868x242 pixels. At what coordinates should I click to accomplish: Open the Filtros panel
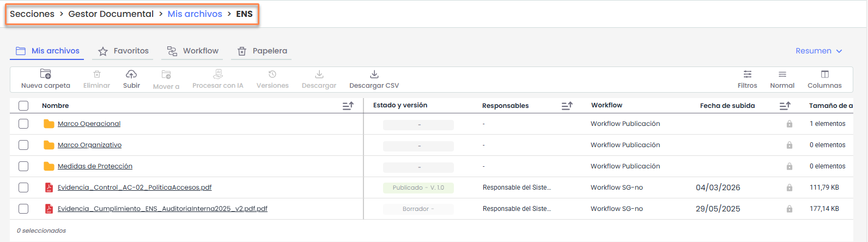coord(747,75)
